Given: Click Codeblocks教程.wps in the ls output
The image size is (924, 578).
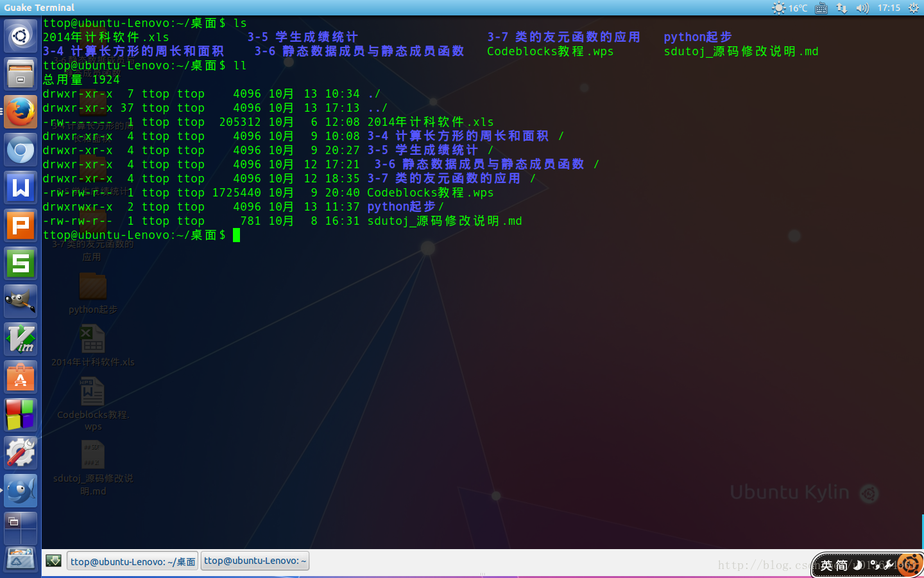Looking at the screenshot, I should tap(551, 51).
